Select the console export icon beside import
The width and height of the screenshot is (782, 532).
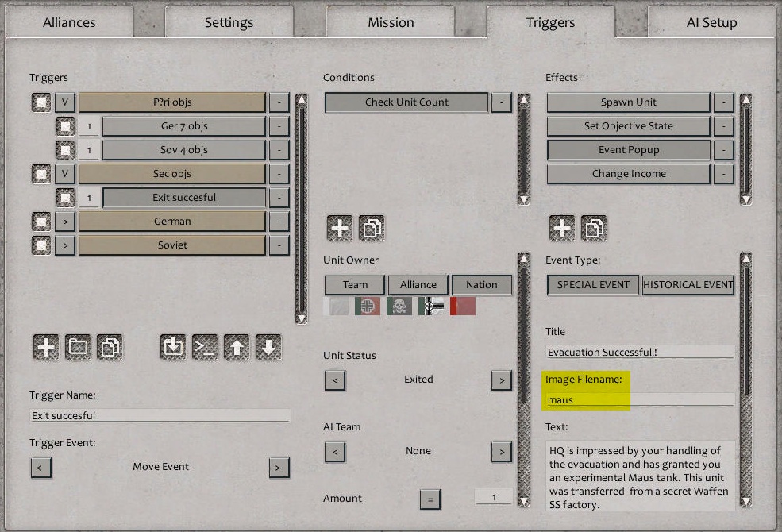pos(204,347)
